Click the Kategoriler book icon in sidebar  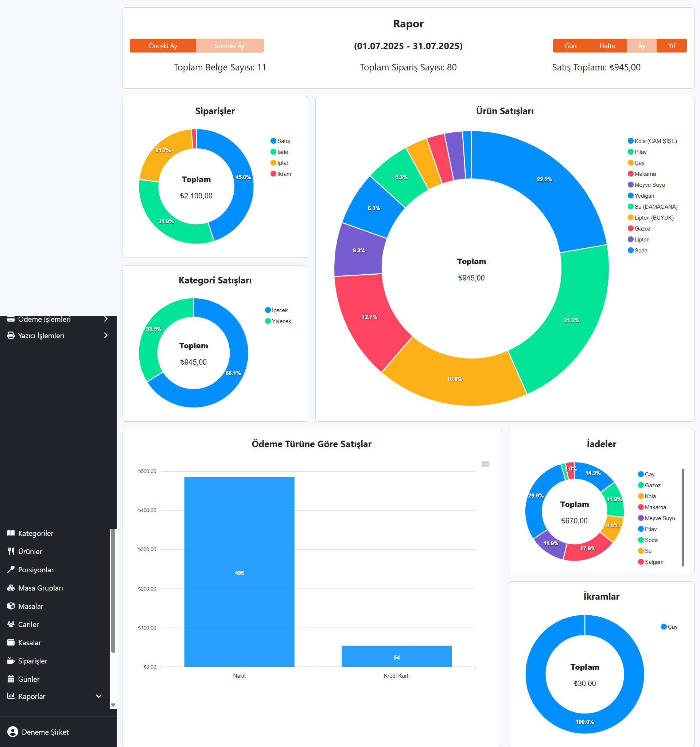[x=11, y=533]
